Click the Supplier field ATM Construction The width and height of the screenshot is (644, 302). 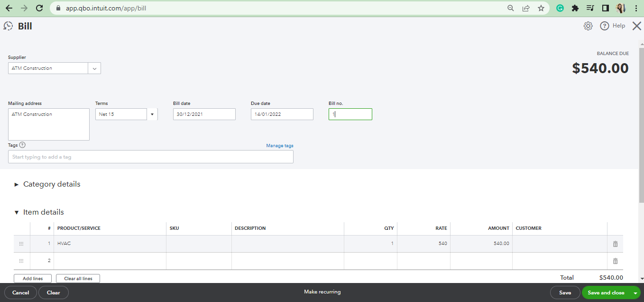click(48, 68)
